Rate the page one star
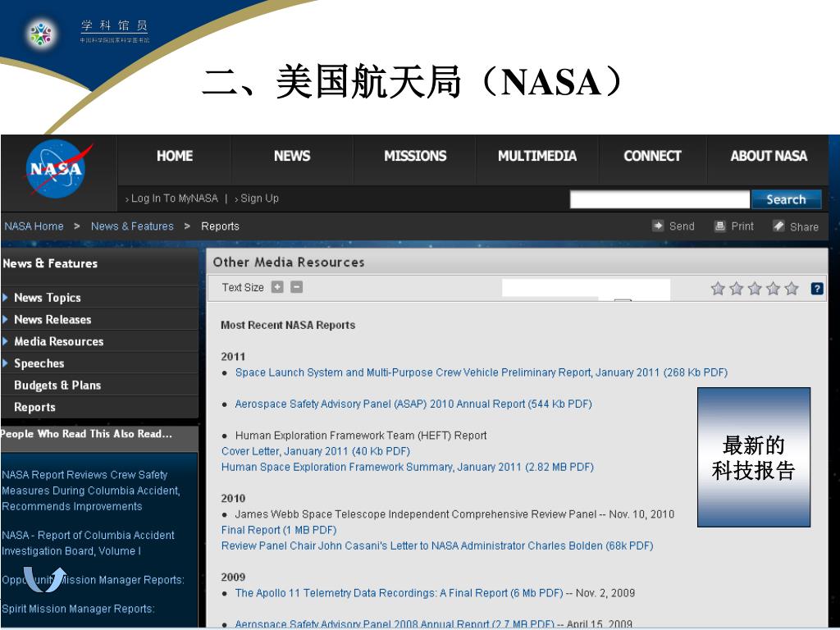The width and height of the screenshot is (840, 630). coord(718,289)
